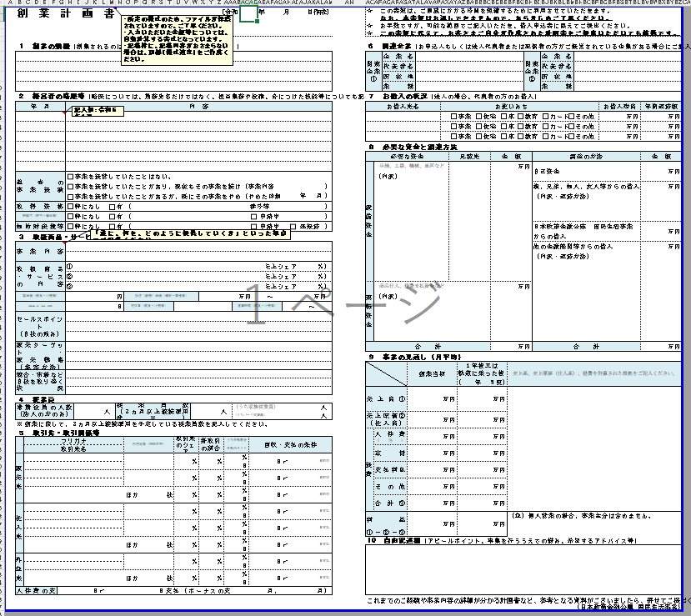Click the 創業の動機 answer area

(173, 72)
